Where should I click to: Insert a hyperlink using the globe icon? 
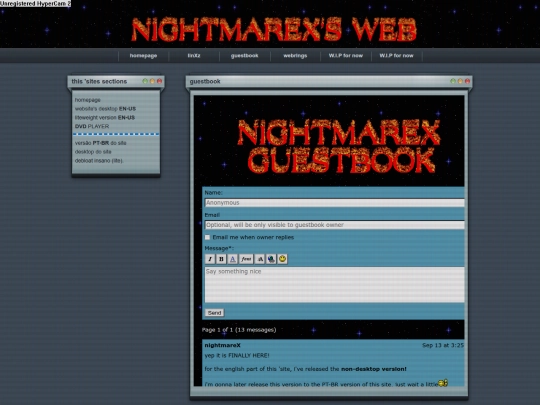coord(271,259)
